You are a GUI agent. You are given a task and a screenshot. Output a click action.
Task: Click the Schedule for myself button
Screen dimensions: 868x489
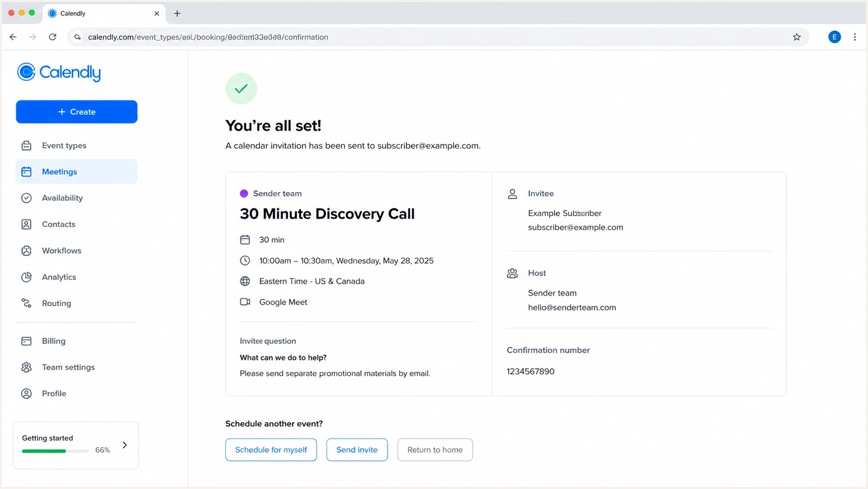click(271, 450)
